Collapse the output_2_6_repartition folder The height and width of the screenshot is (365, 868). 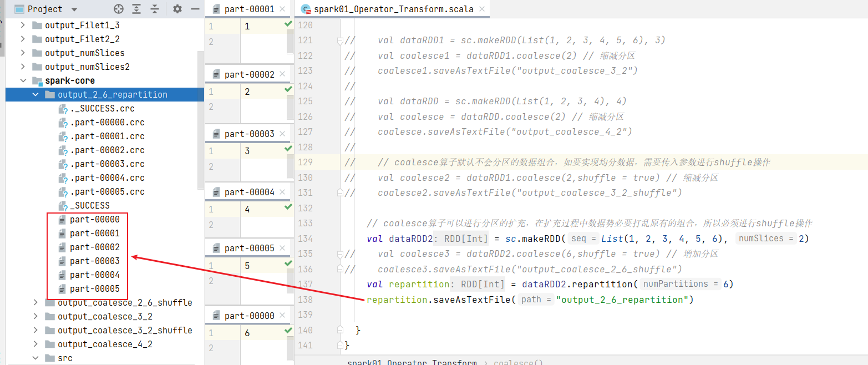point(35,94)
